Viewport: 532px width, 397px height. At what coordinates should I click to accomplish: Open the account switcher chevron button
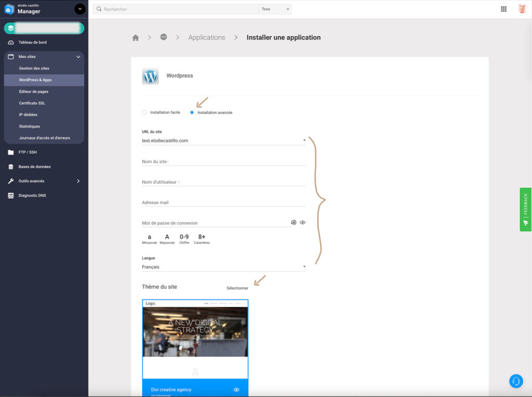coord(79,9)
